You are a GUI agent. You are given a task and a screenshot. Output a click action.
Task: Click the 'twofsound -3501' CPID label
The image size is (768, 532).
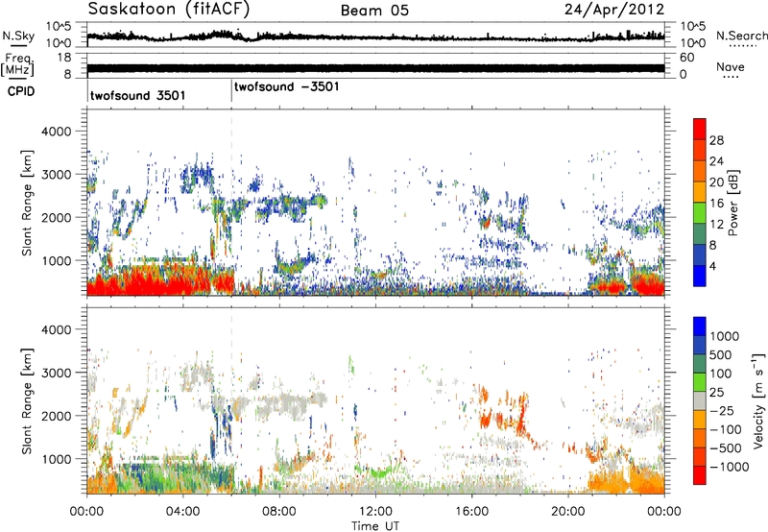pyautogui.click(x=286, y=87)
